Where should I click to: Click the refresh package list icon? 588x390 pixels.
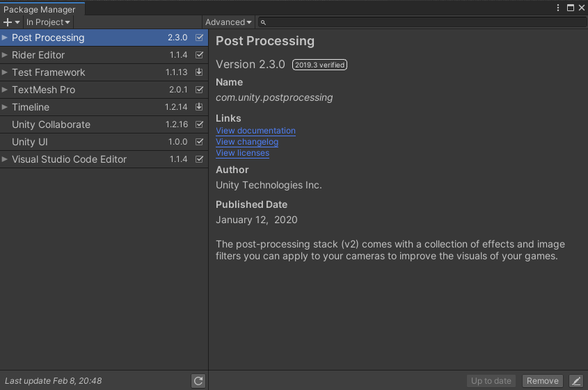198,381
